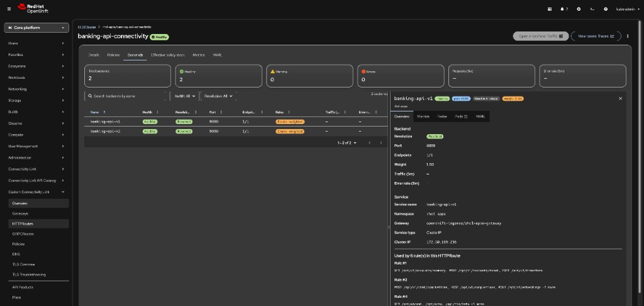Switch to the route YAML tab

(217, 55)
